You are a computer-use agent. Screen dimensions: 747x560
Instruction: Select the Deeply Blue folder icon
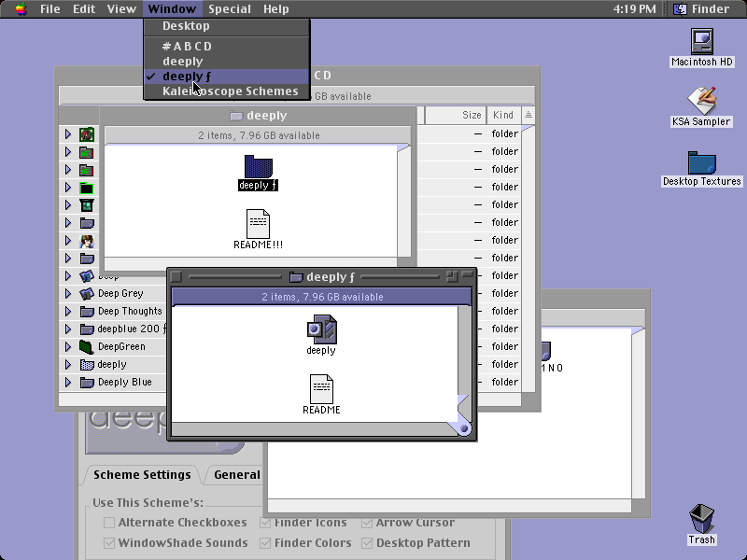coord(87,383)
